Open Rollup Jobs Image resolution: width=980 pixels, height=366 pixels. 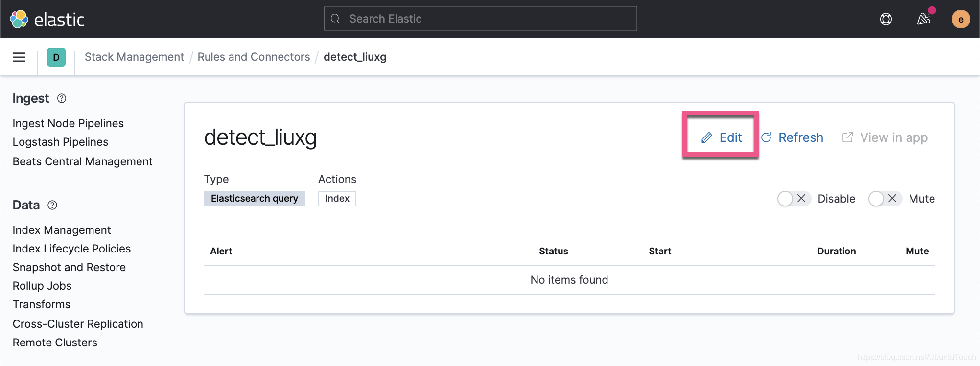coord(42,286)
